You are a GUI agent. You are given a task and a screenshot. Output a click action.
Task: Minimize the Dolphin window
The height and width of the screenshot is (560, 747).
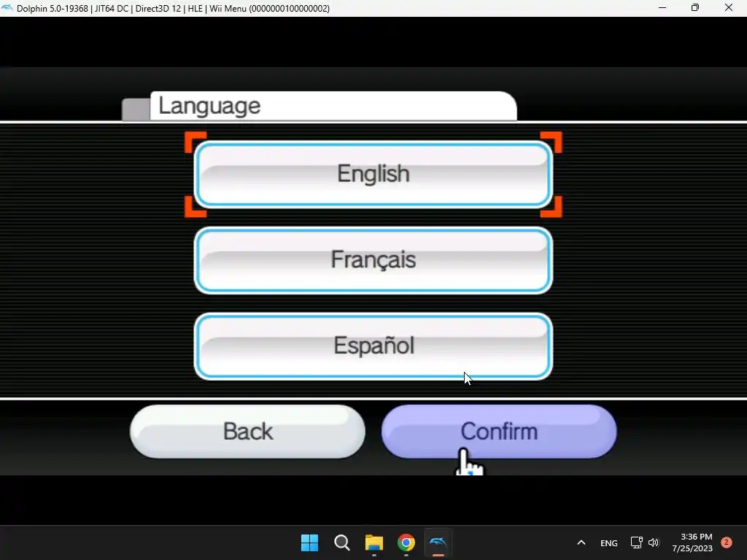(x=662, y=7)
